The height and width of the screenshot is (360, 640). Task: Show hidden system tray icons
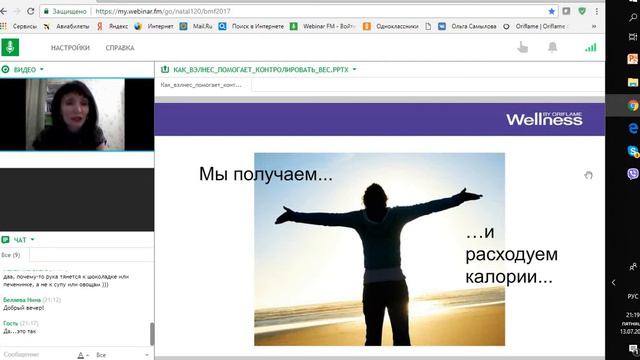tap(613, 282)
